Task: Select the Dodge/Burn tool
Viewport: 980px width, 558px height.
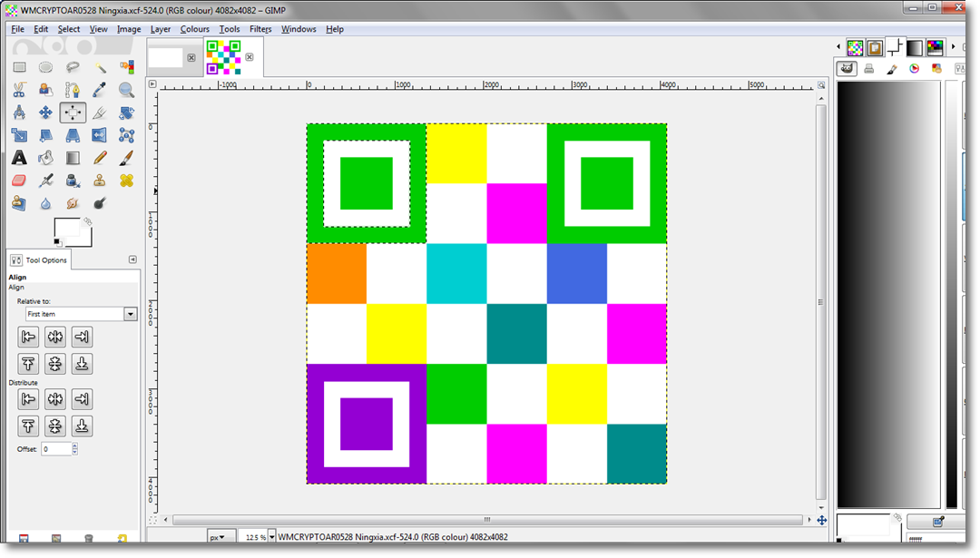Action: pos(100,203)
